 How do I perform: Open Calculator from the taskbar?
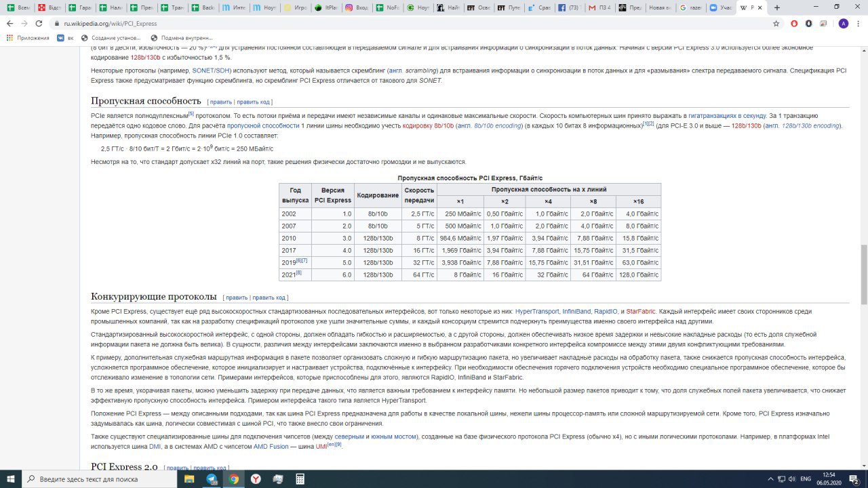(x=300, y=479)
